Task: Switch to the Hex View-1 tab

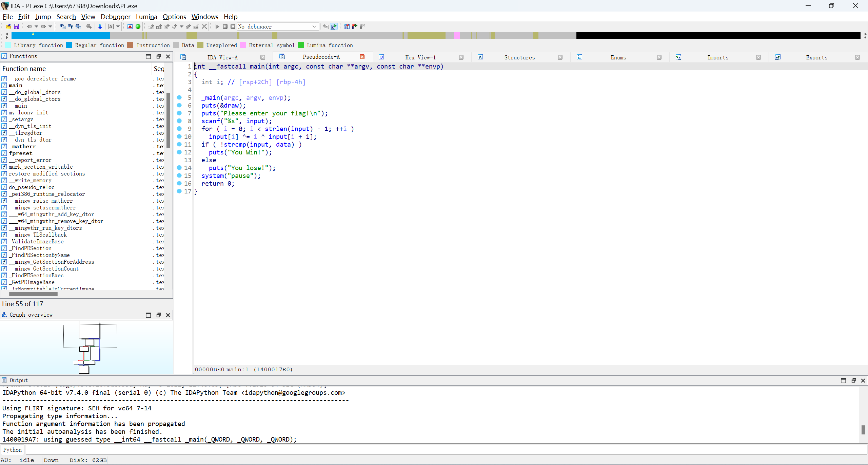Action: (x=420, y=57)
